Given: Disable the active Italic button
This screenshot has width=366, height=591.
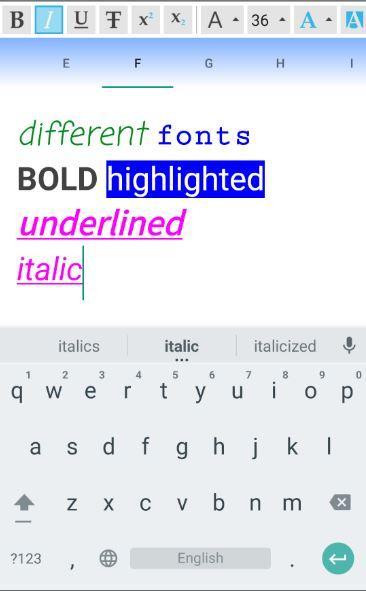Looking at the screenshot, I should click(x=49, y=20).
